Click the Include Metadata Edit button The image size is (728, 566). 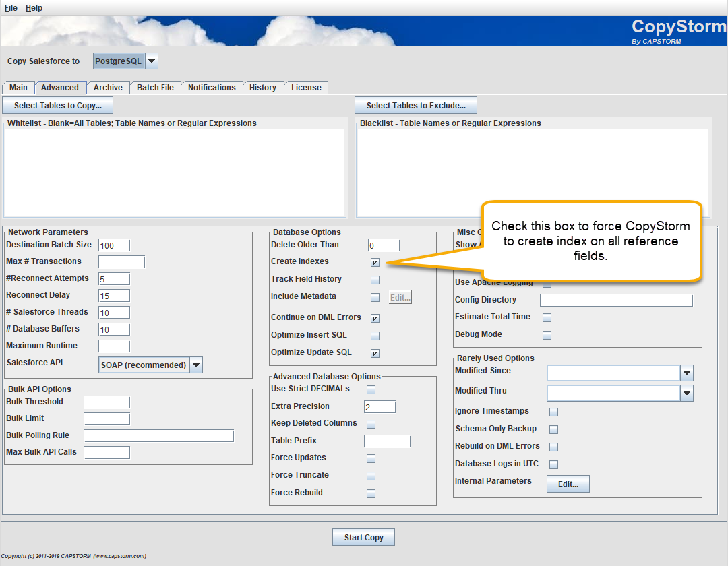[400, 297]
